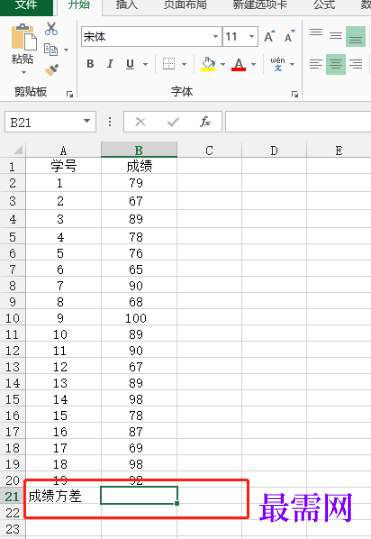Select column C header
Image resolution: width=371 pixels, height=539 pixels.
coord(209,151)
